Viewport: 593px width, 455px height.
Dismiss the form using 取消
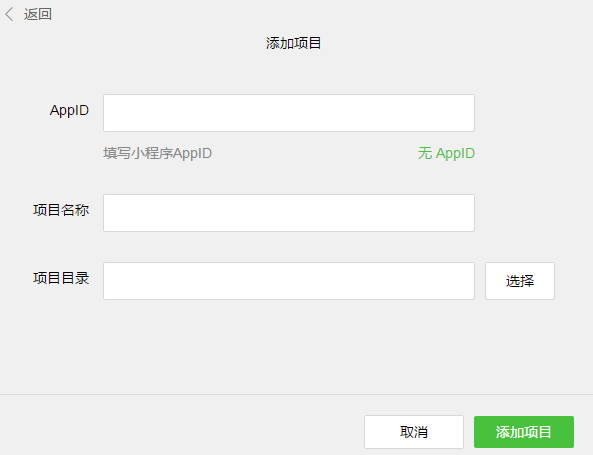click(414, 432)
